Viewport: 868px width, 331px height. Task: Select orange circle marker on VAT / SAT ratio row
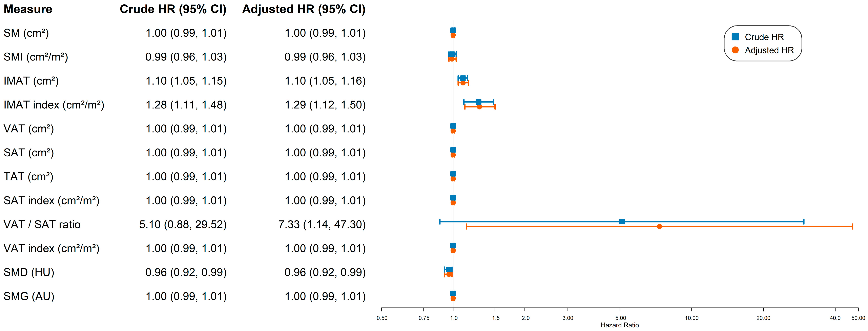[x=659, y=226]
